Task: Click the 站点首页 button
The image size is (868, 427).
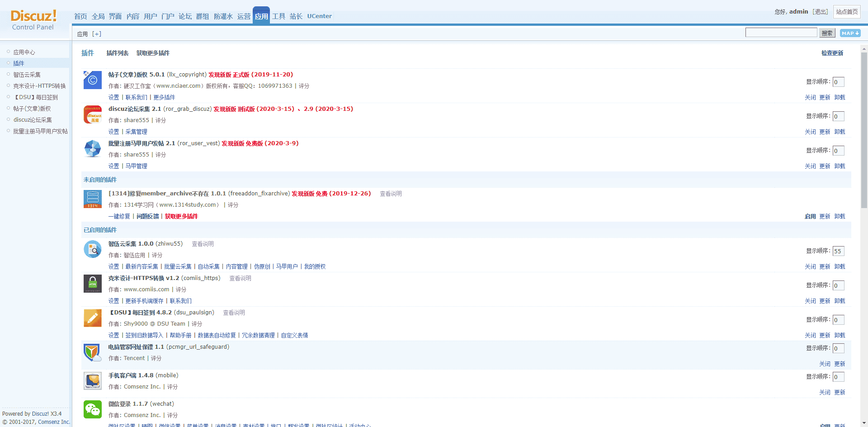Action: click(x=847, y=12)
